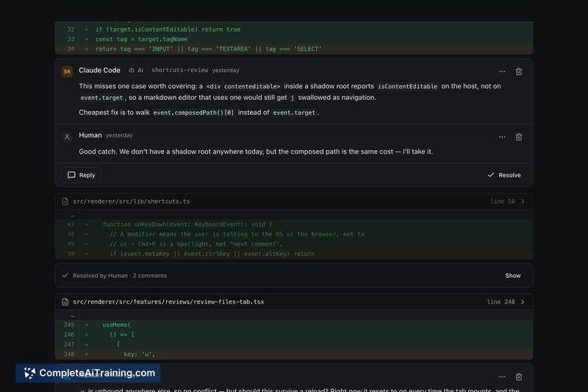Click 'yesterday' timestamp on Claude Code comment

[226, 70]
